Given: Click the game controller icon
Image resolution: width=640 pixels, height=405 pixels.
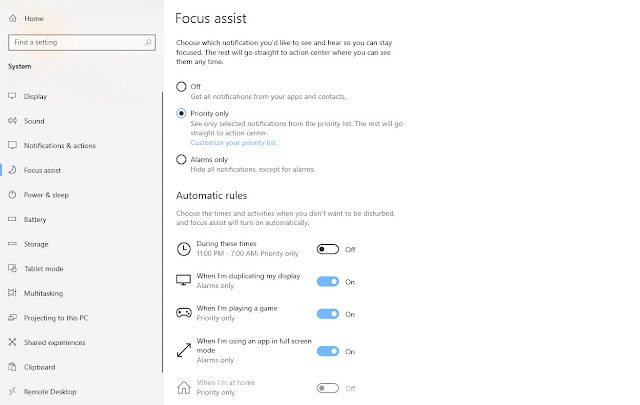Looking at the screenshot, I should pos(184,313).
